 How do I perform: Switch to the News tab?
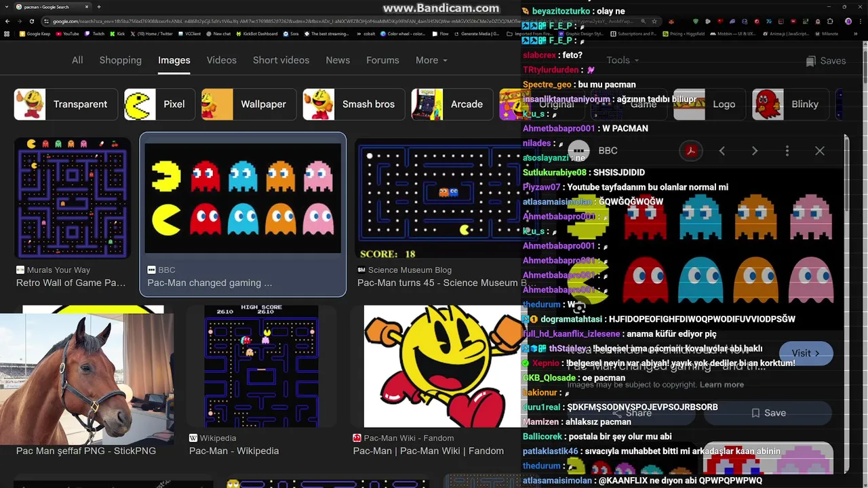338,60
